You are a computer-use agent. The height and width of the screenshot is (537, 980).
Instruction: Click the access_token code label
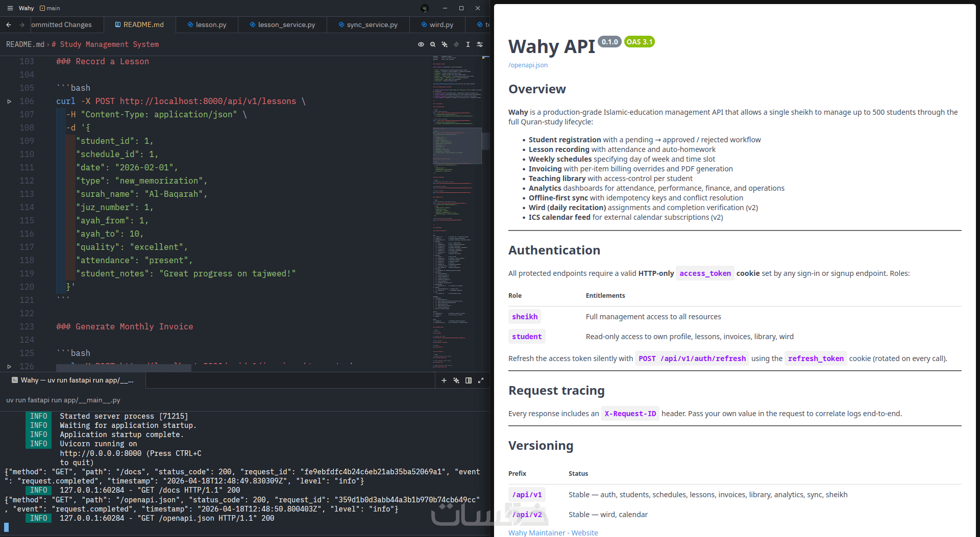click(x=705, y=273)
